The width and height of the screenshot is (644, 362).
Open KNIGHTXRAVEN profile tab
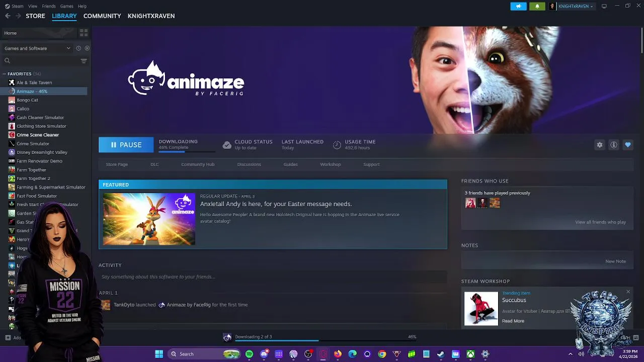[x=151, y=16]
